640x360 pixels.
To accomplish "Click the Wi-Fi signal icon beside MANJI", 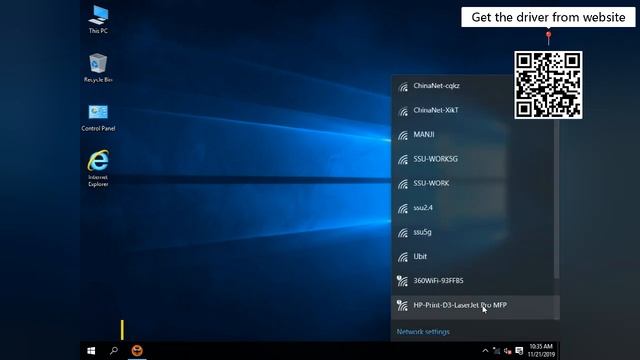I will (x=403, y=136).
